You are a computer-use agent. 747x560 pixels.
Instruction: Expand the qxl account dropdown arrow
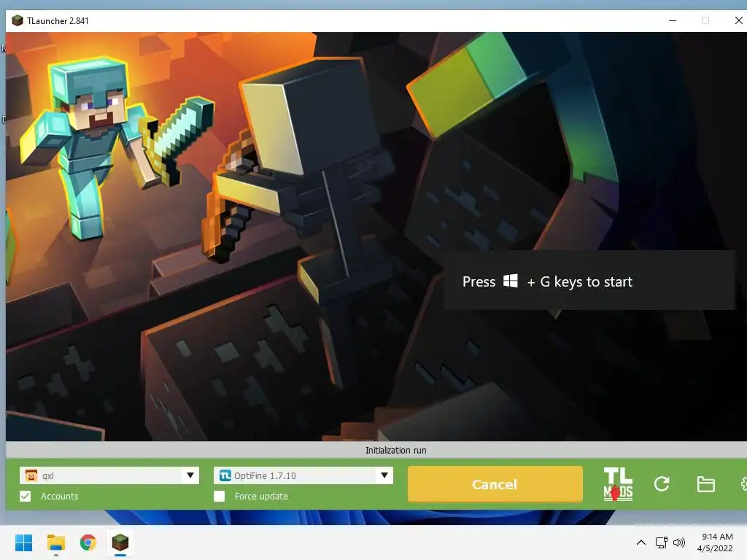click(190, 475)
